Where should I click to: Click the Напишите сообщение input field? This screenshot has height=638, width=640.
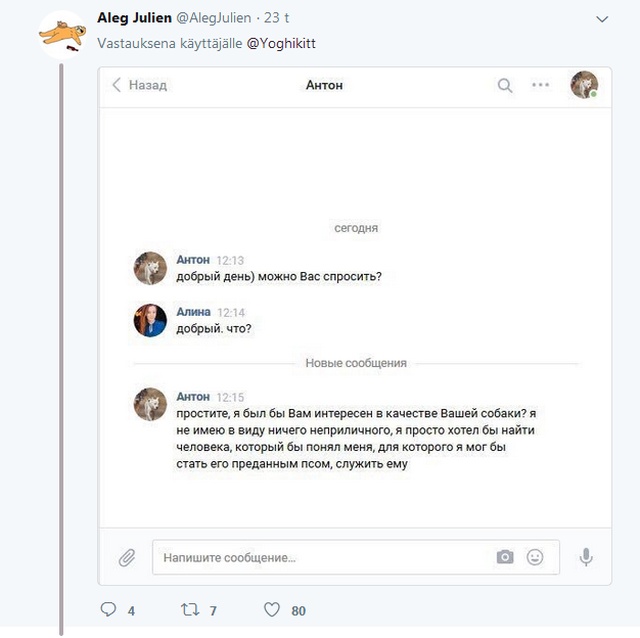tap(356, 557)
